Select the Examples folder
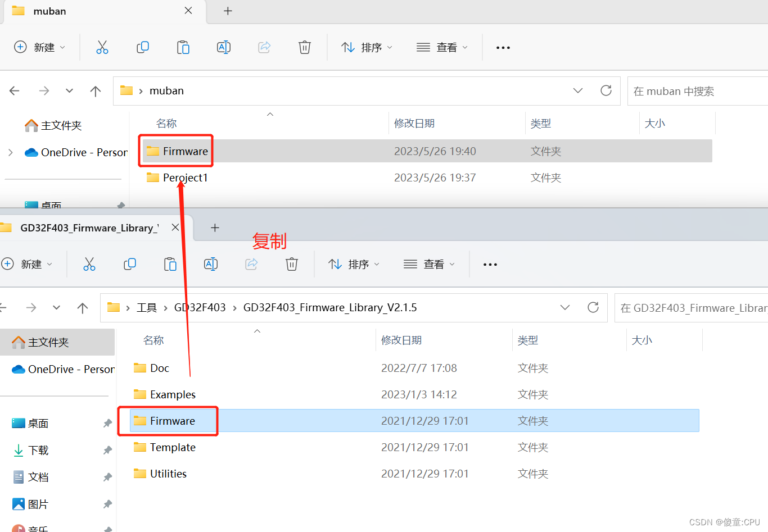 point(414,394)
